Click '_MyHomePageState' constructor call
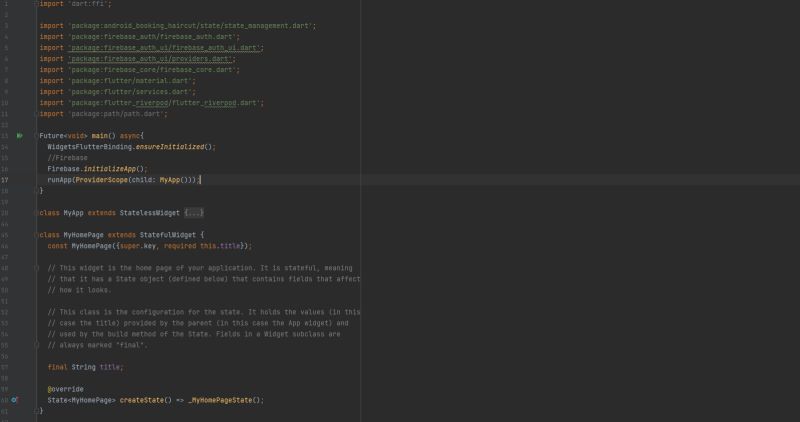 point(220,400)
